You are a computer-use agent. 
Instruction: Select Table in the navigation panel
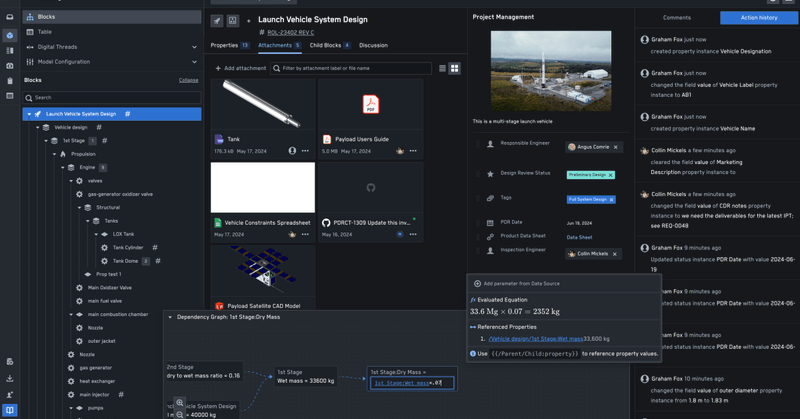point(112,32)
